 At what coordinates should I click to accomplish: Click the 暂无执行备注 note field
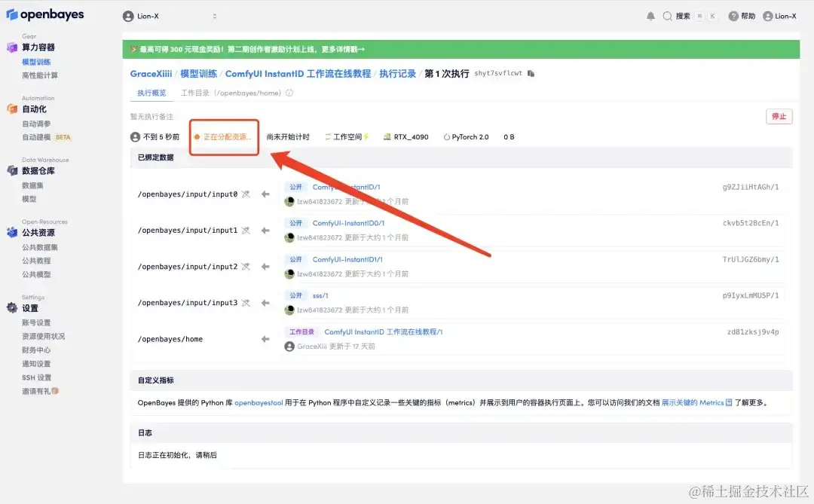click(x=151, y=116)
